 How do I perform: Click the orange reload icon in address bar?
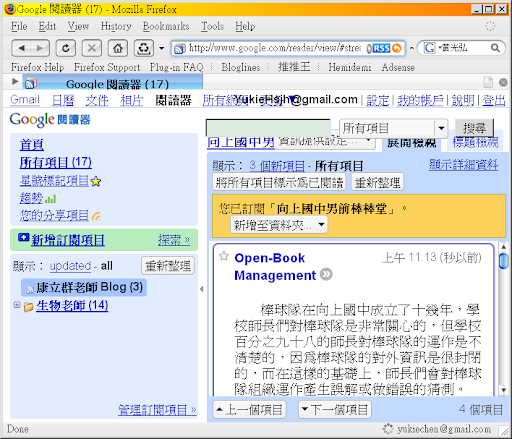coord(397,48)
